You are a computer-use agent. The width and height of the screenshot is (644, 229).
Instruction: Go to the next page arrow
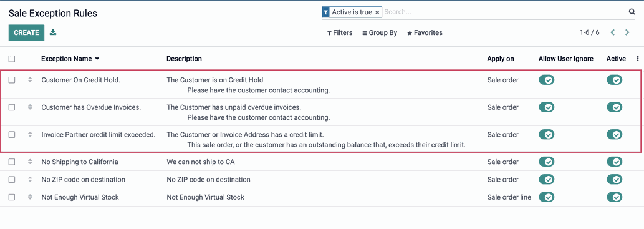point(627,32)
